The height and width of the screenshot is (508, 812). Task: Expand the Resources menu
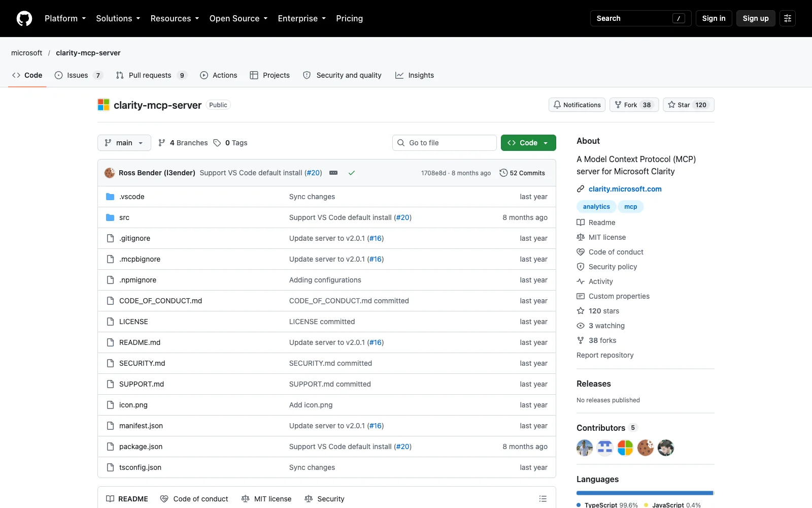[175, 18]
